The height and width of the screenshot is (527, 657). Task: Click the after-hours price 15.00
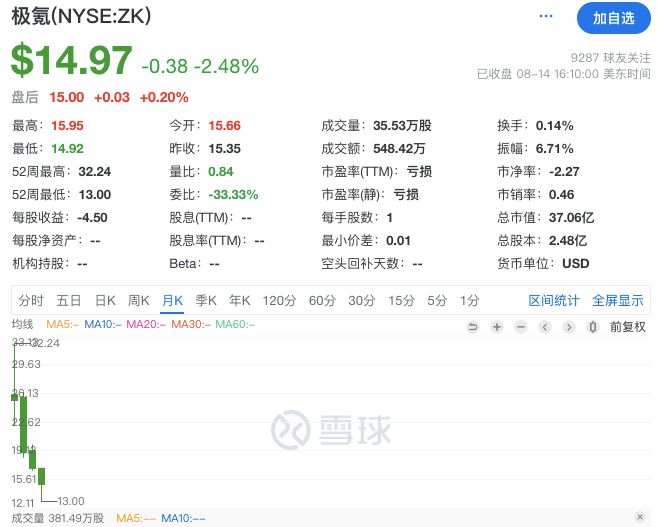pos(67,97)
